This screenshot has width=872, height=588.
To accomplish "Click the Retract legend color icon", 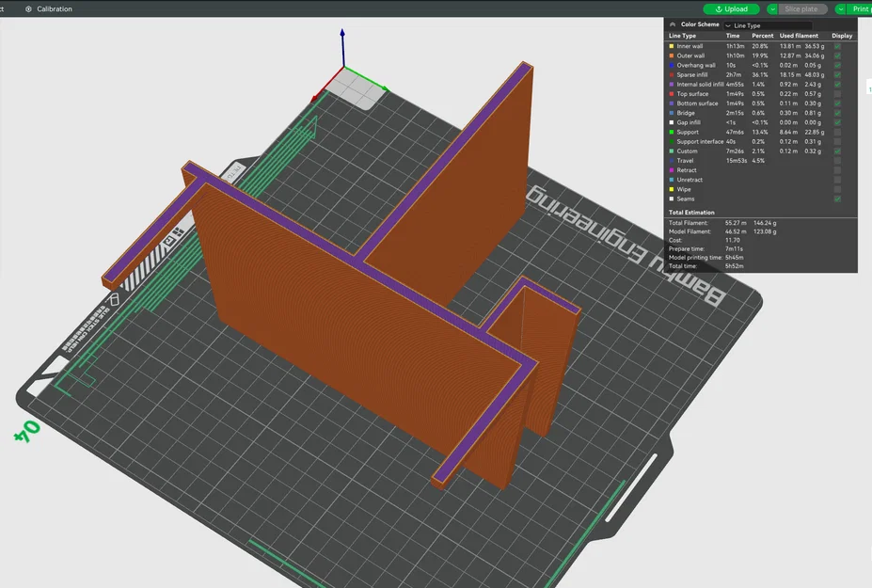I will point(672,170).
